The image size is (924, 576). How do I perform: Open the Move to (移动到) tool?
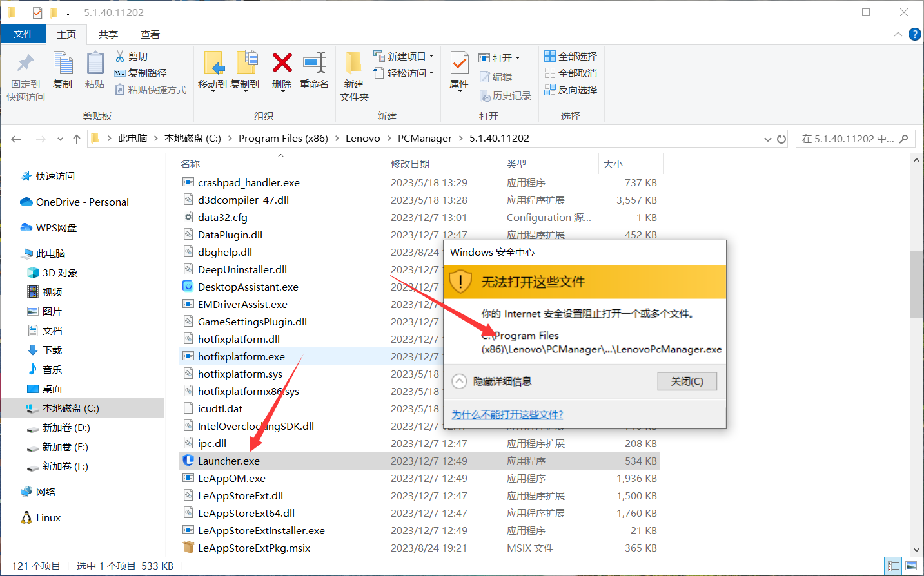(212, 71)
